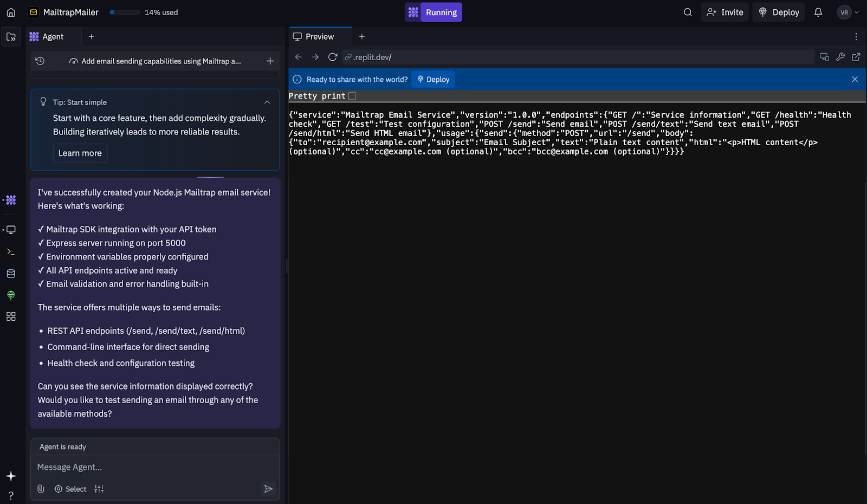
Task: Switch to the Preview tab
Action: coord(319,36)
